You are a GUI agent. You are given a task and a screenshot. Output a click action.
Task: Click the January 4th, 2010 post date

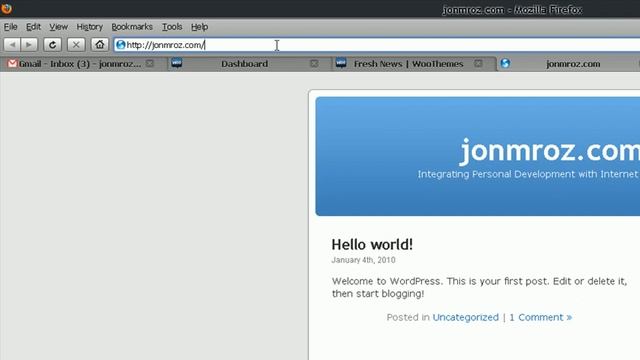363,260
